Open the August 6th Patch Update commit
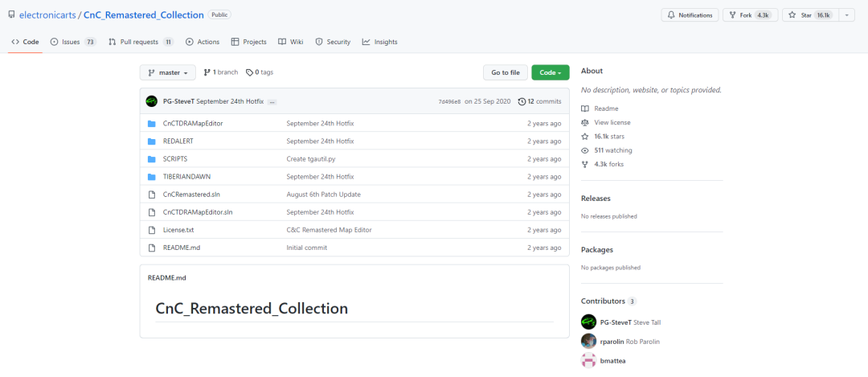Screen dimensions: 868x377 324,195
